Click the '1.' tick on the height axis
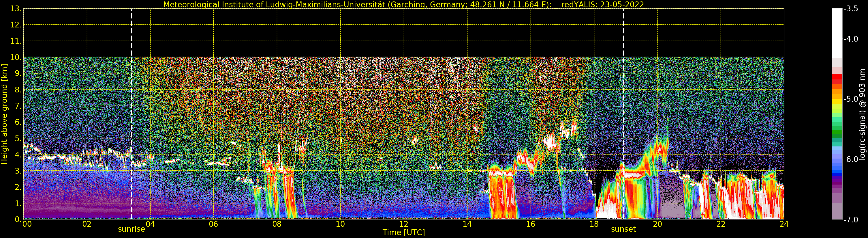Image resolution: width=868 pixels, height=238 pixels. pyautogui.click(x=18, y=203)
